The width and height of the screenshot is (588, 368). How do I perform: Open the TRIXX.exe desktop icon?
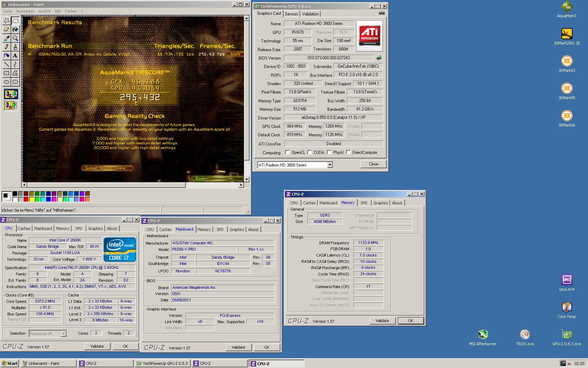pos(525,338)
